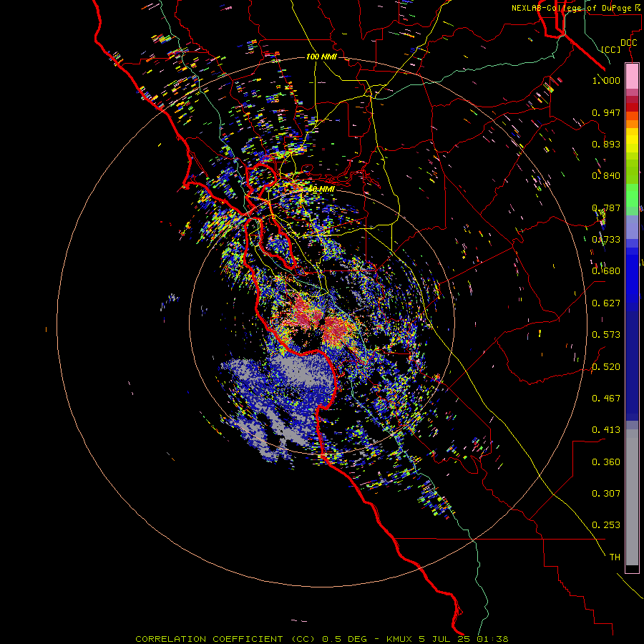
Task: Click the 0.680 legend value
Action: 606,271
